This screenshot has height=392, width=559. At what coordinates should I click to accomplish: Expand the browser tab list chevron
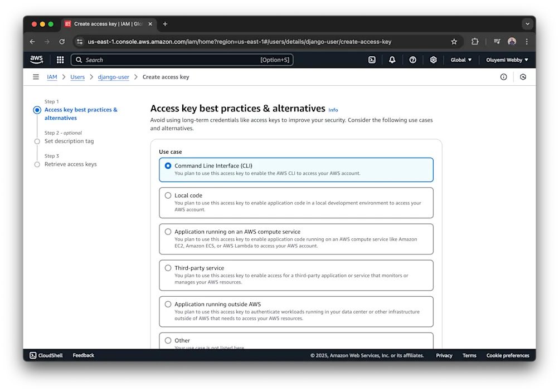[x=527, y=24]
